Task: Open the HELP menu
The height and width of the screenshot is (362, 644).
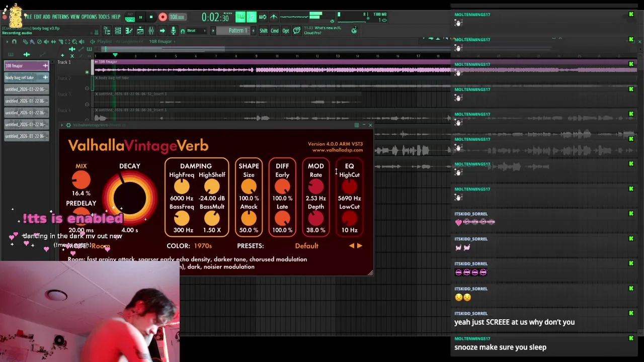Action: [116, 17]
